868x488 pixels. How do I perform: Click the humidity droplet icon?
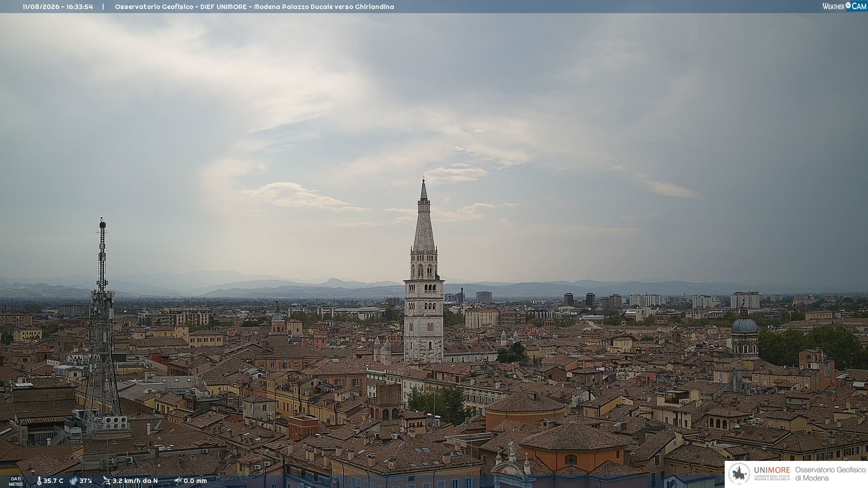pyautogui.click(x=74, y=481)
